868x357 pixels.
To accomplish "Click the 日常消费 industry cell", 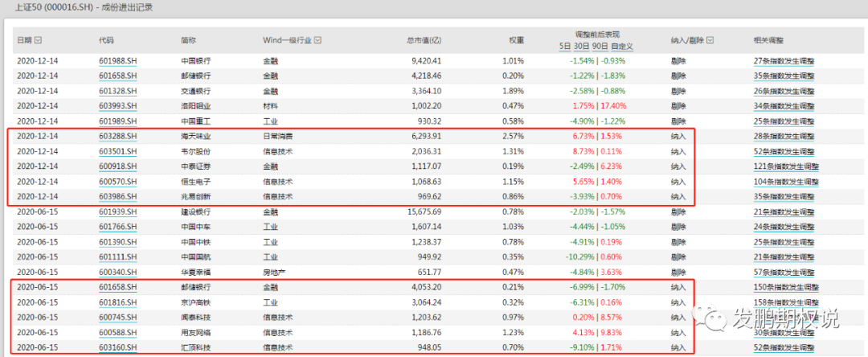I will (x=277, y=136).
